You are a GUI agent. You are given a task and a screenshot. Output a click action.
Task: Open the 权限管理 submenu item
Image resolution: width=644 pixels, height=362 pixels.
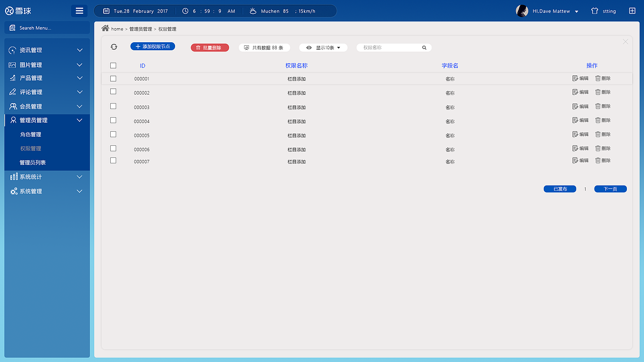click(31, 149)
